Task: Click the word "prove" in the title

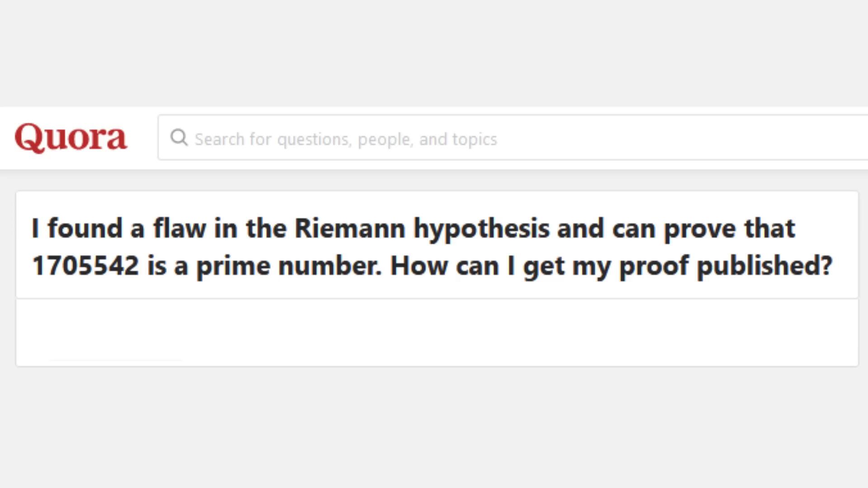Action: tap(700, 229)
